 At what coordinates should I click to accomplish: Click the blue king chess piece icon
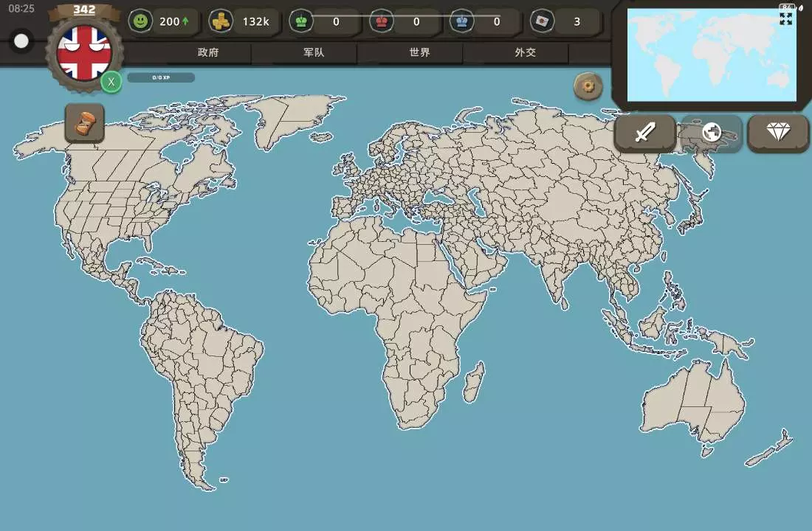coord(462,21)
